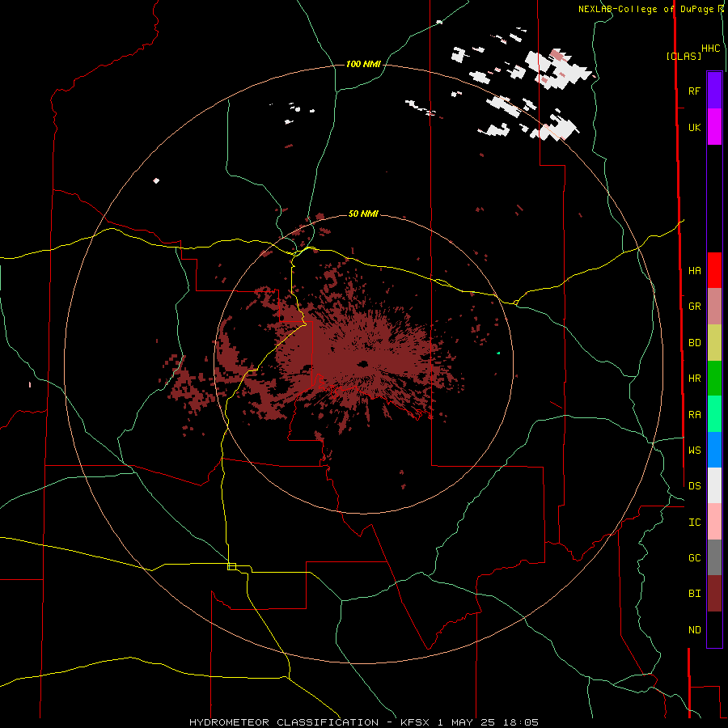Screen dimensions: 728x728
Task: Click the BI legend label
Action: point(694,594)
